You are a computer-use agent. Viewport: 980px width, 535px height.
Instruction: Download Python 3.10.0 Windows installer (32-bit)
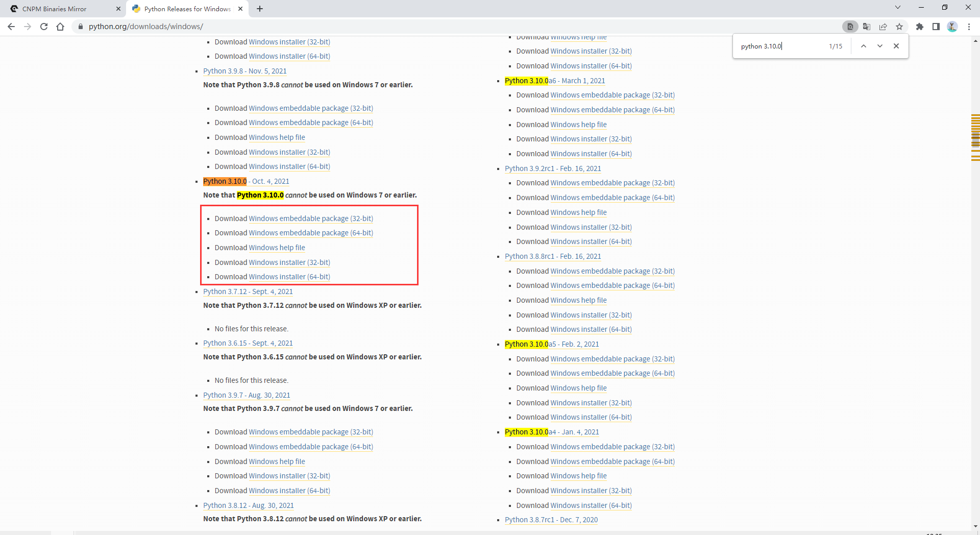click(x=289, y=262)
